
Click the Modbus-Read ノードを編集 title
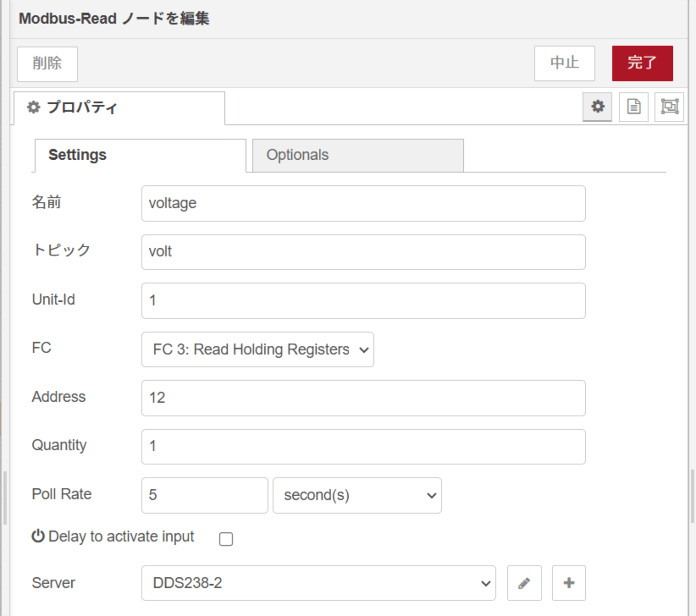(114, 18)
